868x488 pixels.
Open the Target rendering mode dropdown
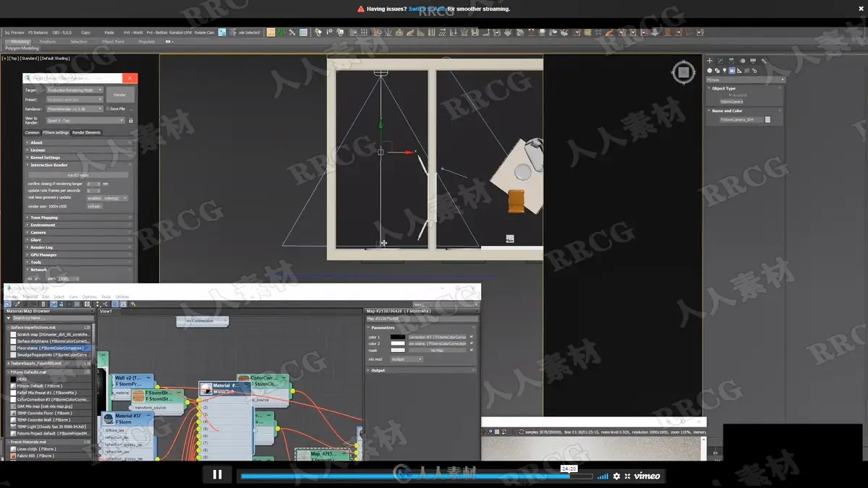point(75,90)
